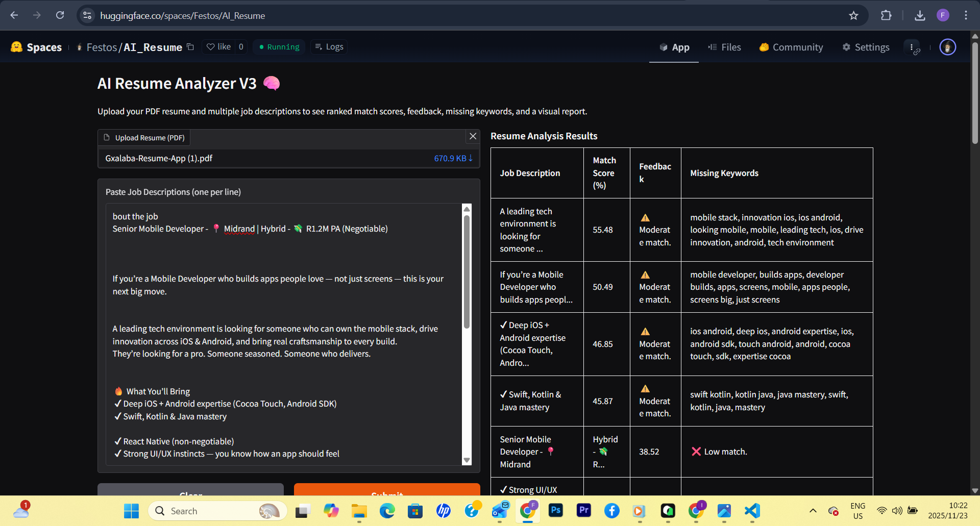The height and width of the screenshot is (526, 980).
Task: Open the Windows Start menu
Action: coord(131,511)
